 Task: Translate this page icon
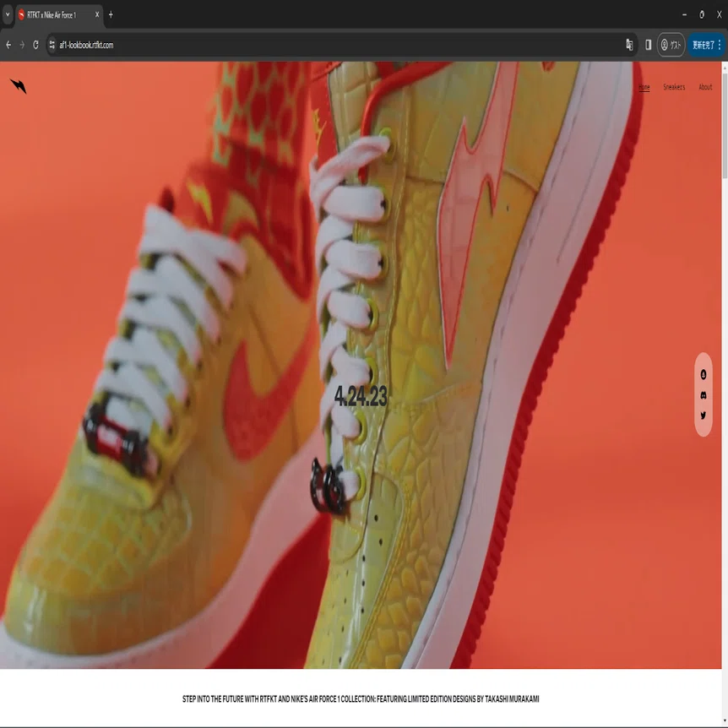tap(629, 45)
